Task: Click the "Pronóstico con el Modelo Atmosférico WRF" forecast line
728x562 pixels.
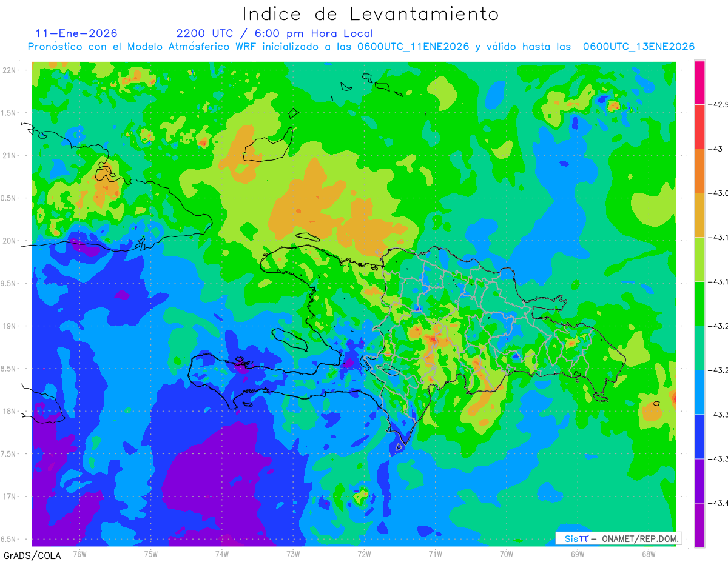Action: tap(361, 47)
